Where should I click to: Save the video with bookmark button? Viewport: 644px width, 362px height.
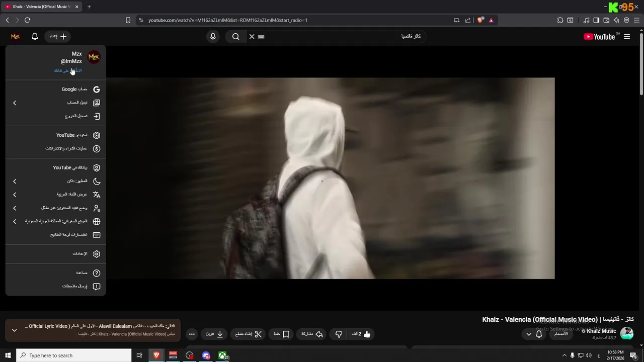tap(282, 334)
